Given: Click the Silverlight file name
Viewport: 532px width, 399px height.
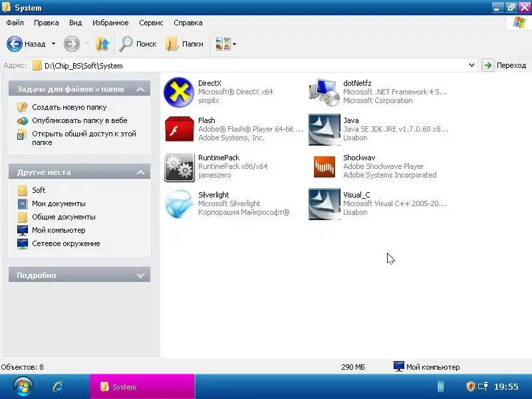Looking at the screenshot, I should click(213, 195).
